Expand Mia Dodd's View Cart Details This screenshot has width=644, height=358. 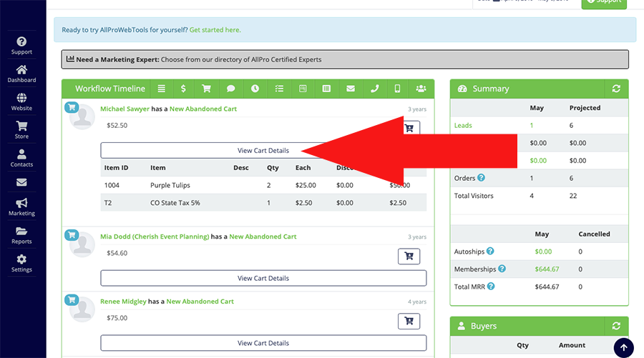(263, 278)
